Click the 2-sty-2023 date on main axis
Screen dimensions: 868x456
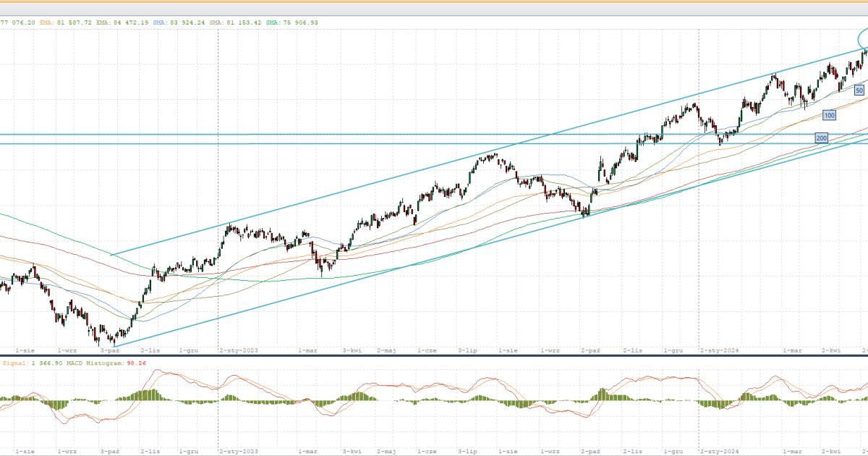click(238, 350)
